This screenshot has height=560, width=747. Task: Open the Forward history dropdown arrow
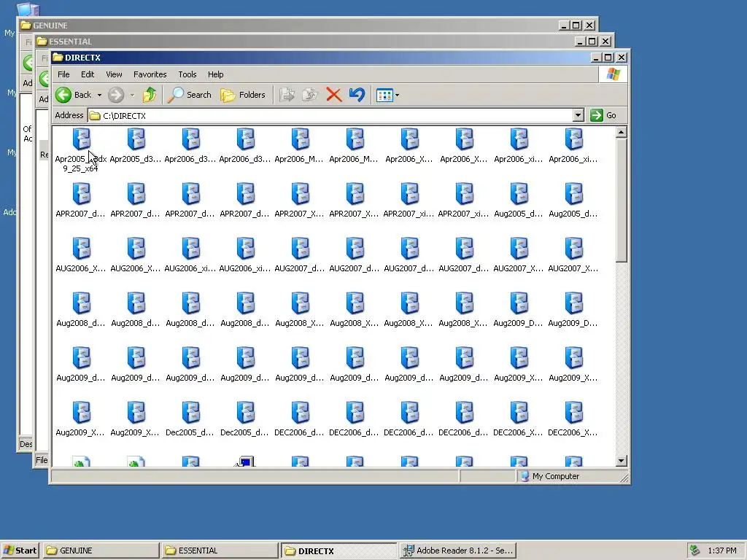pyautogui.click(x=133, y=96)
